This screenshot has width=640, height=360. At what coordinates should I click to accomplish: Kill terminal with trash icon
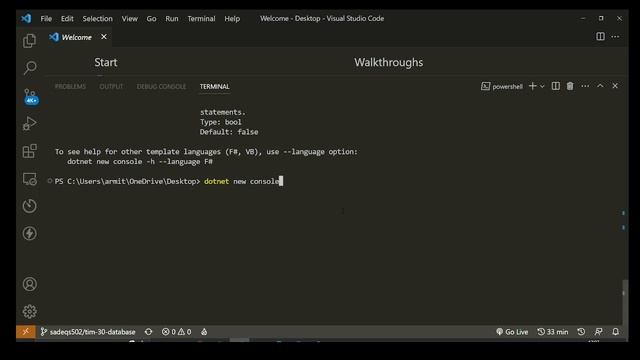tap(570, 86)
